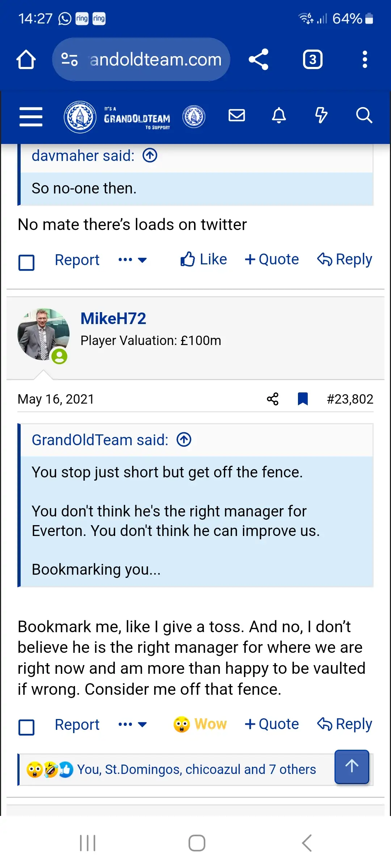Viewport: 391px width, 868px height.
Task: Expand more options on MikeH72's post
Action: pyautogui.click(x=133, y=724)
